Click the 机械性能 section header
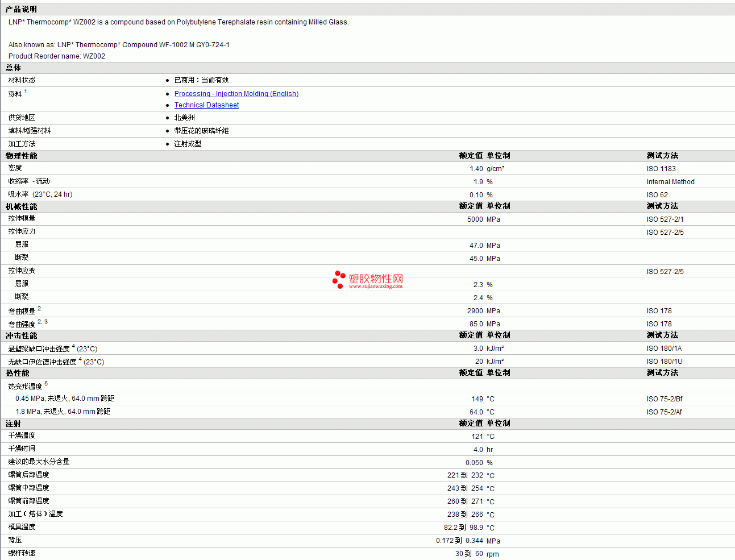The image size is (735, 560). (x=21, y=206)
